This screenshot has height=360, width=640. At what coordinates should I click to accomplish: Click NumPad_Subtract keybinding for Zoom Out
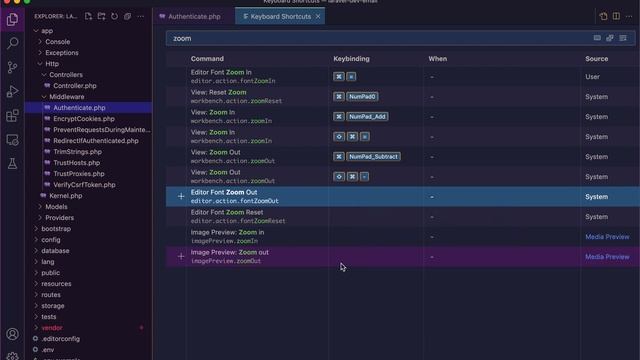(x=373, y=156)
